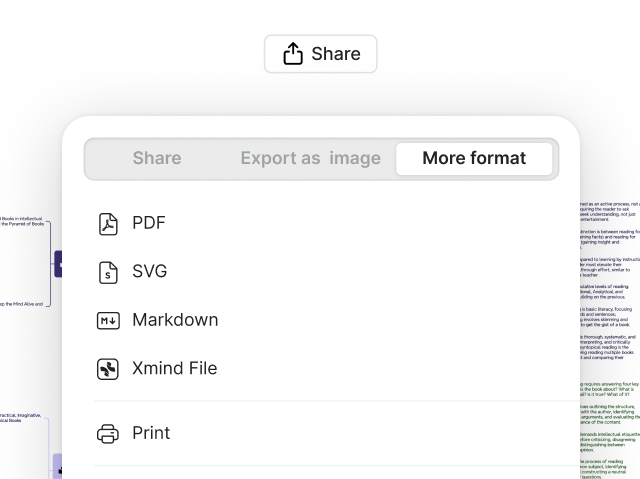Export the mind map as PDF
Screen dimensions: 640x479
149,223
